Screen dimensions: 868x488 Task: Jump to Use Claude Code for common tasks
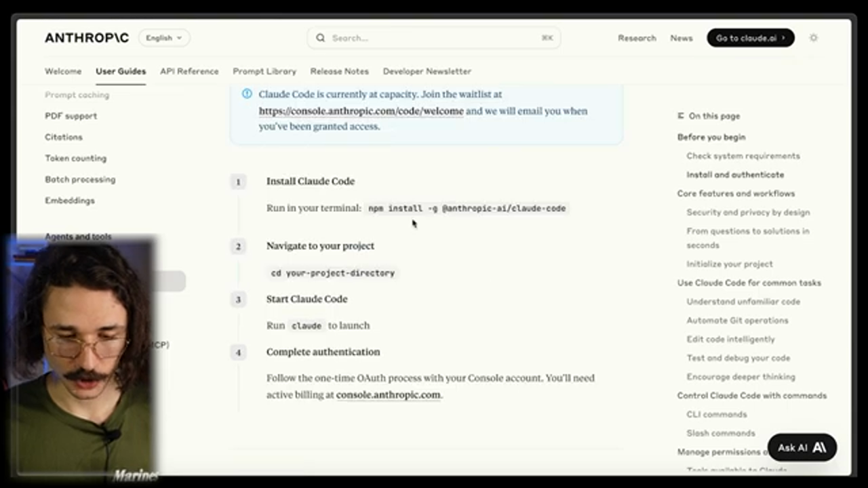coord(749,283)
